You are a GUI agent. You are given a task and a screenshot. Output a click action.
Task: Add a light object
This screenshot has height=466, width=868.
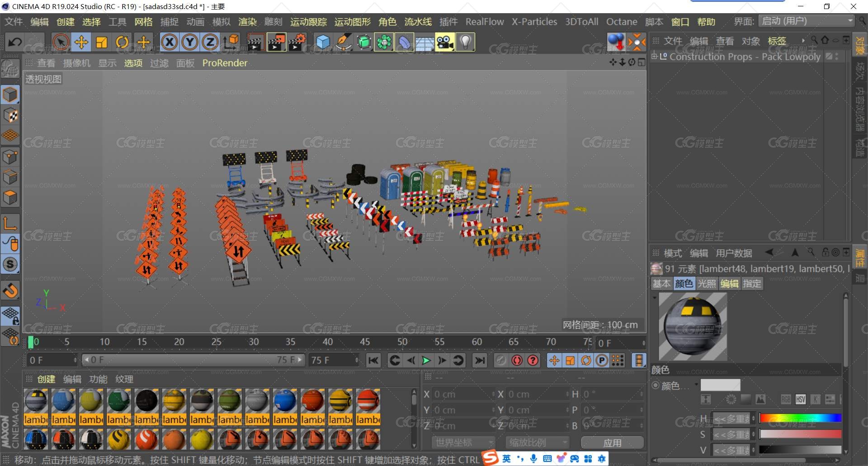(466, 42)
